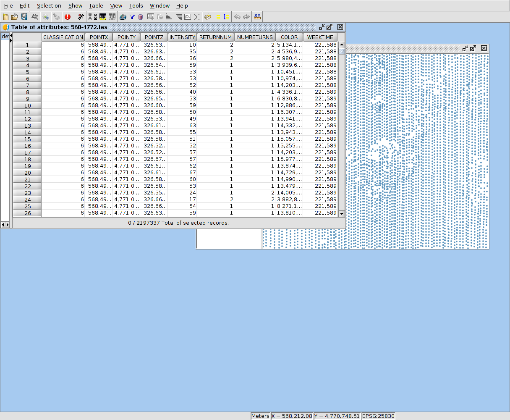Click the CLASSIFICATION column header
This screenshot has width=510, height=420.
coord(63,37)
